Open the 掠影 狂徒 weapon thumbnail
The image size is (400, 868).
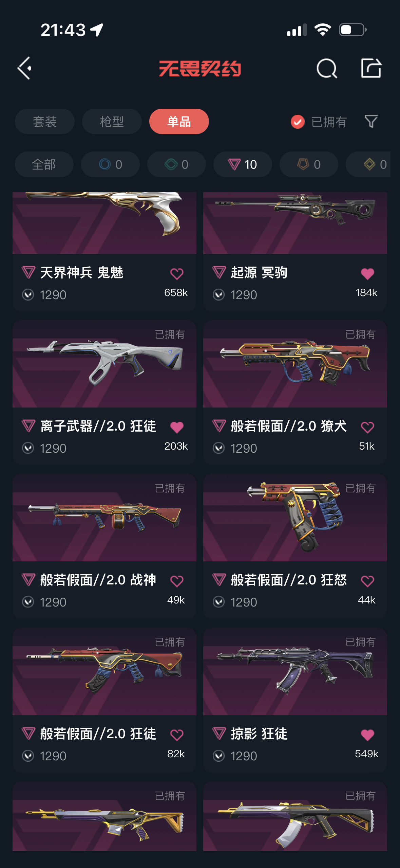click(x=295, y=671)
